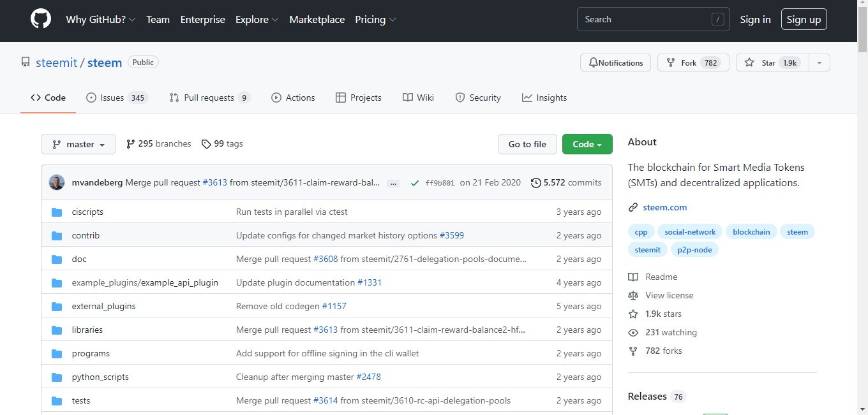Viewport: 868px width, 415px height.
Task: Click the branch icon next to 295 branches
Action: 130,144
